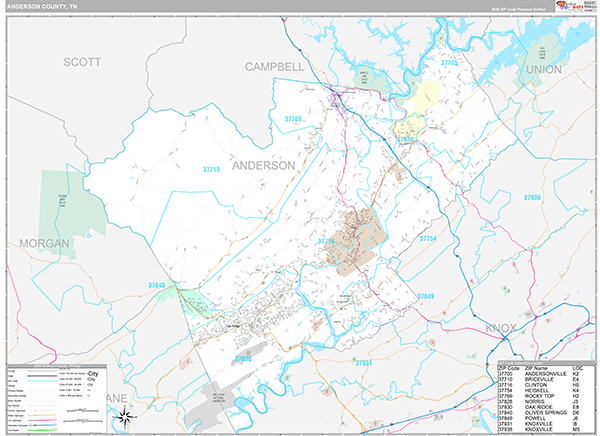The height and width of the screenshot is (436, 600).
Task: Click the 37938 ZIP label on map
Action: pyautogui.click(x=532, y=198)
